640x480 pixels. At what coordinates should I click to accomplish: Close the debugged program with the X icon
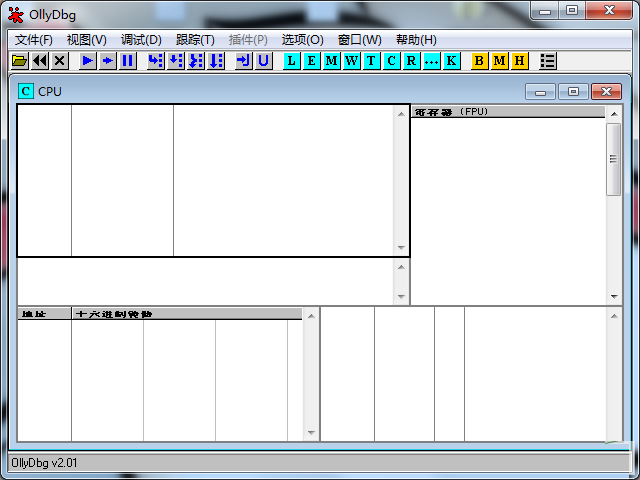[60, 61]
